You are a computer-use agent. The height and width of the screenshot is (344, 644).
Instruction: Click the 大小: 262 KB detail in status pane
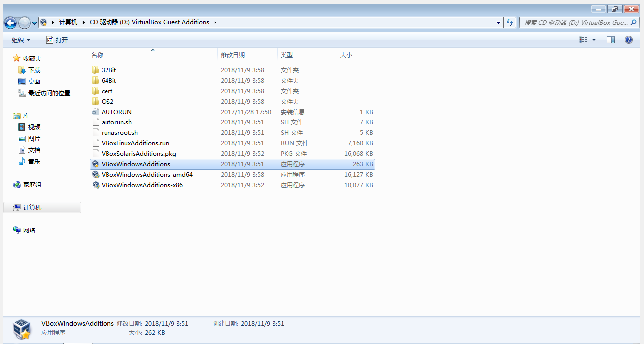coord(147,333)
